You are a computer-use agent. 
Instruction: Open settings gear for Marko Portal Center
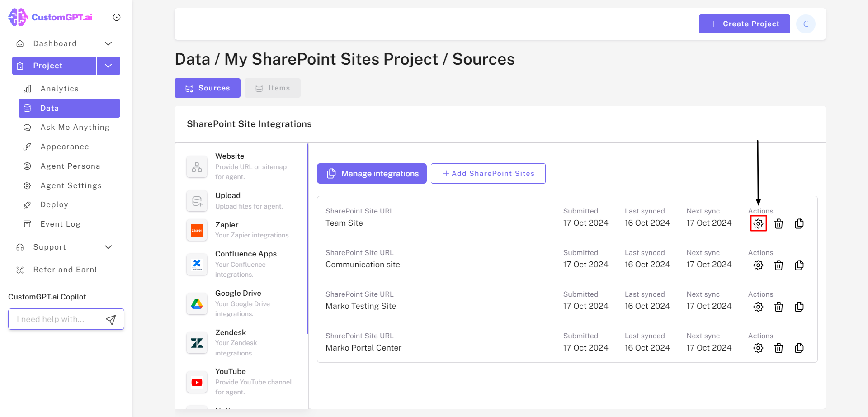(x=758, y=348)
